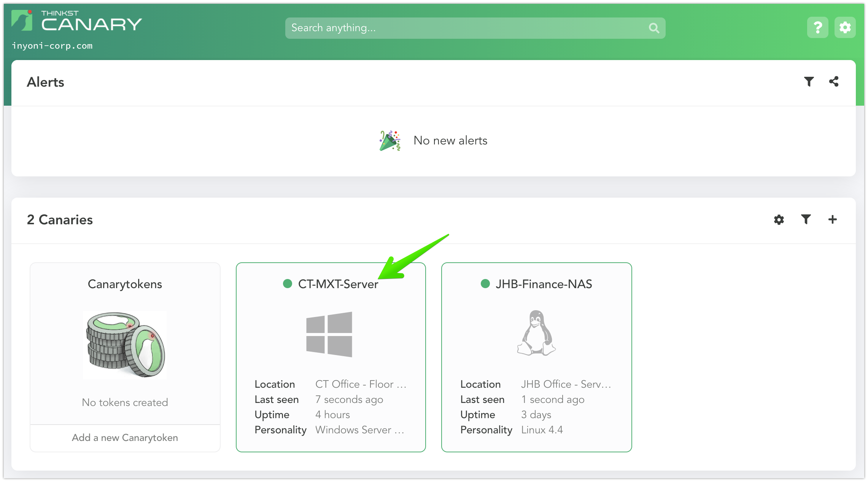Click green status dot of JHB-Finance-NAS
This screenshot has height=482, width=868.
tap(485, 284)
